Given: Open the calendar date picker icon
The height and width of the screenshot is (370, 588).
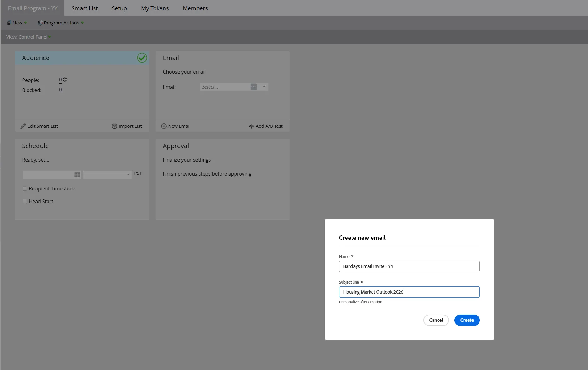Looking at the screenshot, I should pyautogui.click(x=77, y=174).
